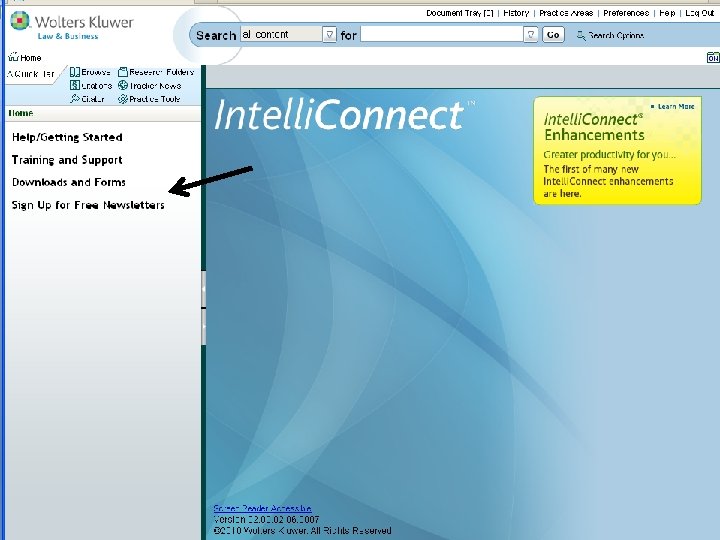Click Log Out

[699, 13]
